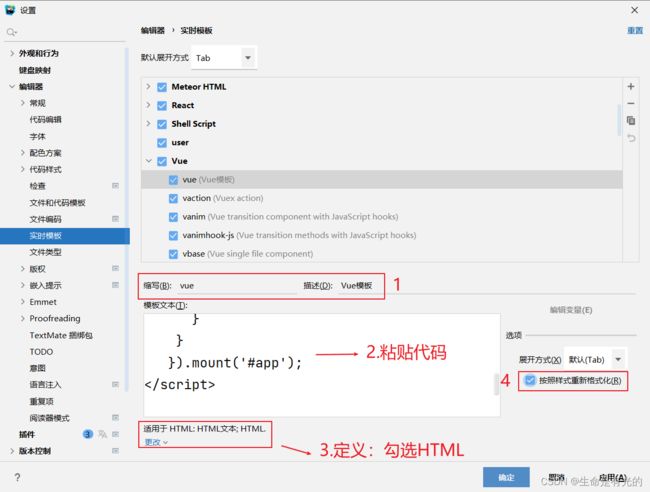The image size is (650, 492).
Task: Expand the 代码样式 sidebar node
Action: tap(23, 169)
